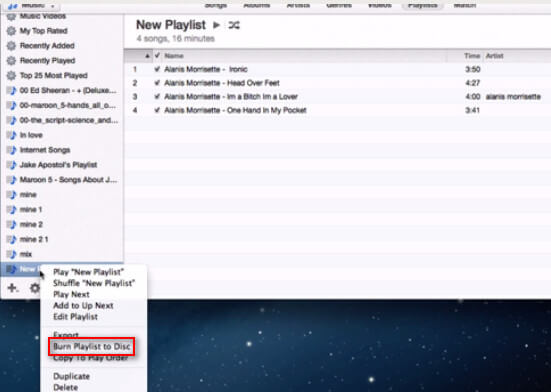Click the gear icon beside Recently Added
Image resolution: width=551 pixels, height=392 pixels.
pyautogui.click(x=11, y=46)
